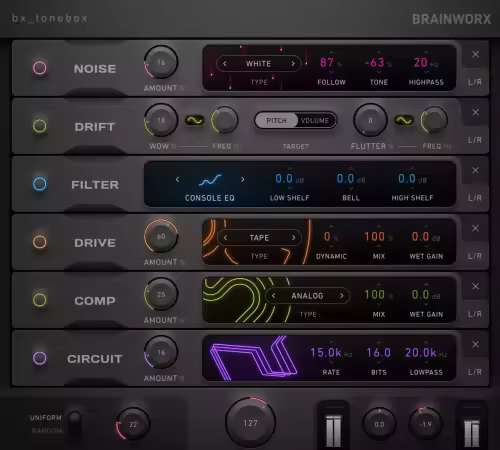Viewport: 500px width, 450px height.
Task: Click the Drive Amount knob
Action: click(x=161, y=236)
